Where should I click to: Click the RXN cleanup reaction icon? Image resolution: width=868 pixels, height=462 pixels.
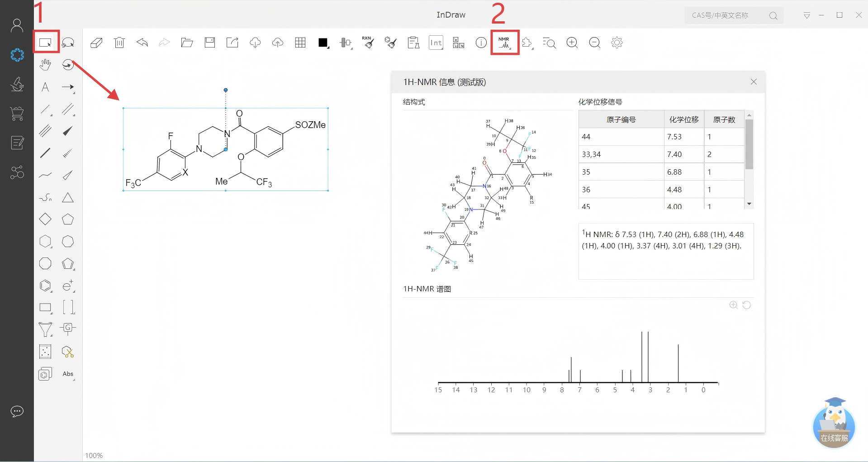point(369,43)
